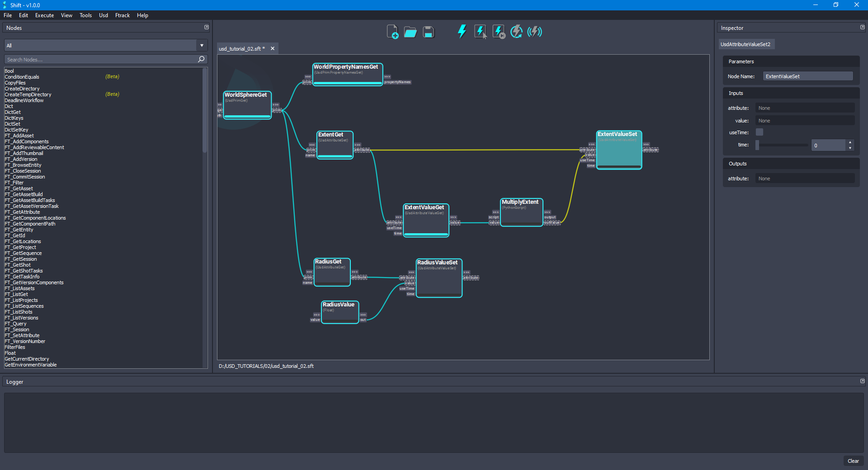Undock the Inspector panel
The width and height of the screenshot is (868, 470).
click(863, 27)
